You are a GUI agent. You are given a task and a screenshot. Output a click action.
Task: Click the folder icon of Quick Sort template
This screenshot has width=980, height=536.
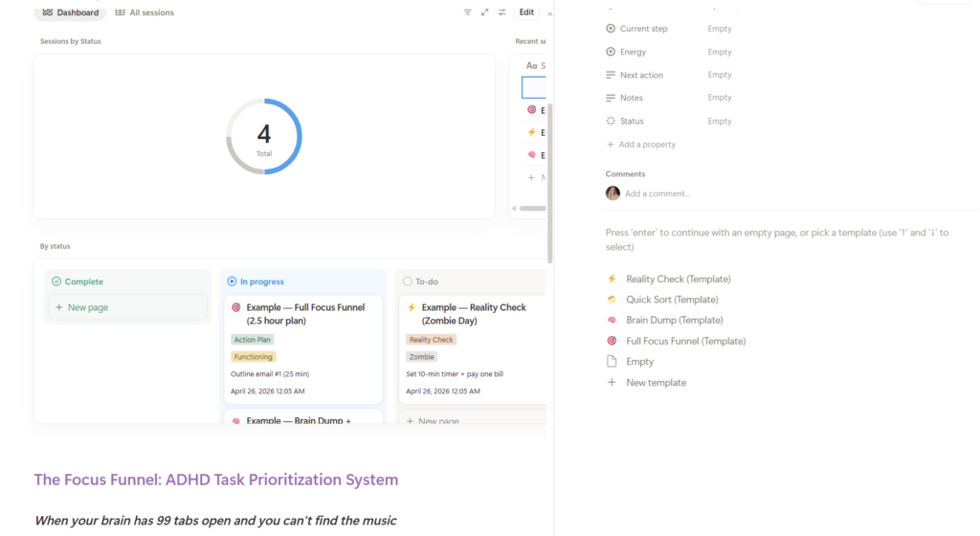tap(612, 300)
